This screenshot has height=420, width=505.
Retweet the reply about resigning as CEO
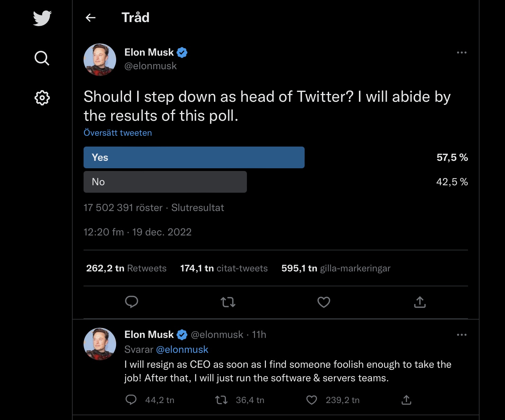click(x=221, y=400)
